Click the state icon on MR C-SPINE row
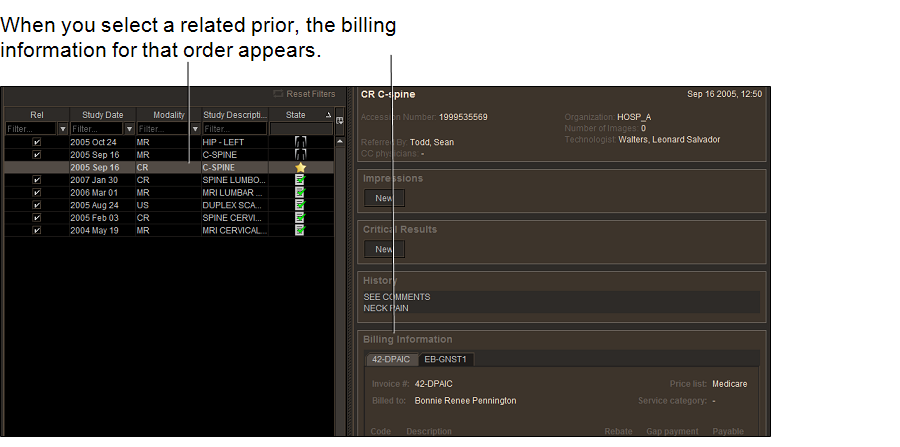Screen dimensions: 900x447 pyautogui.click(x=300, y=155)
